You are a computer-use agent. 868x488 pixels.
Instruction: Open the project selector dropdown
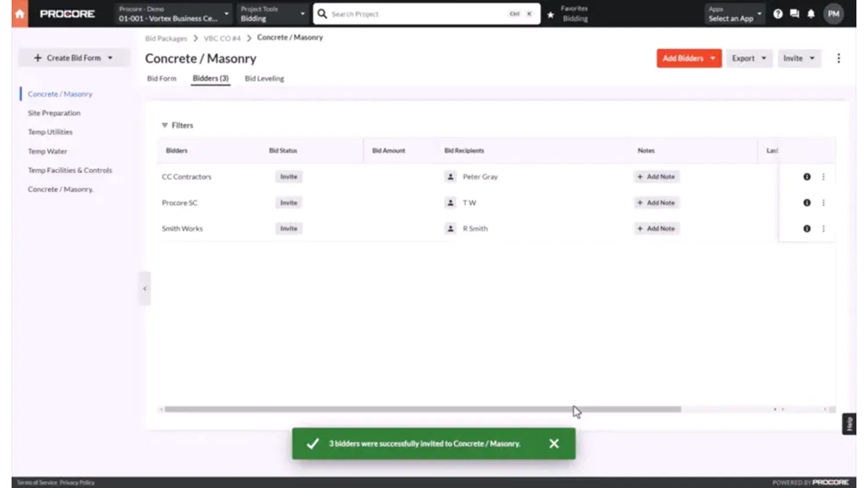coord(174,14)
